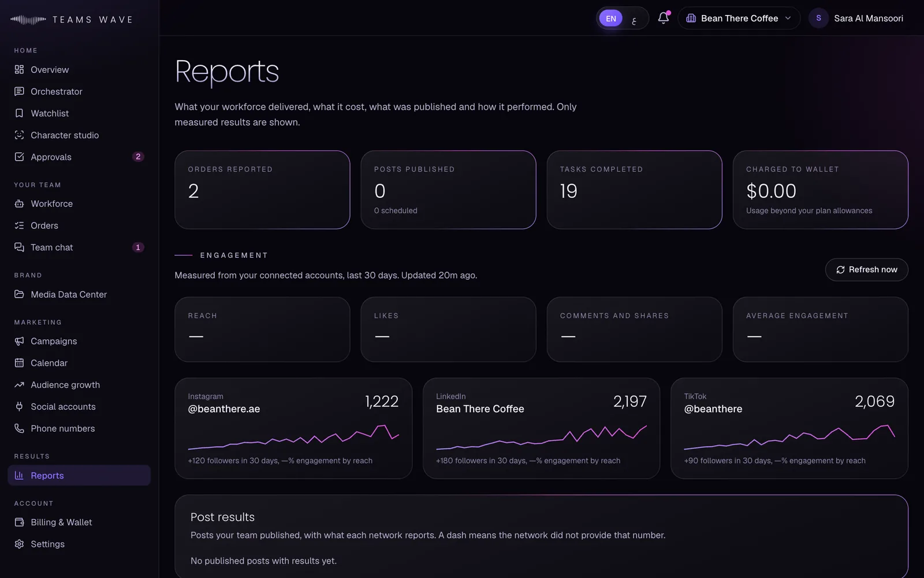Select the Character studio icon
The width and height of the screenshot is (924, 578).
pos(19,135)
